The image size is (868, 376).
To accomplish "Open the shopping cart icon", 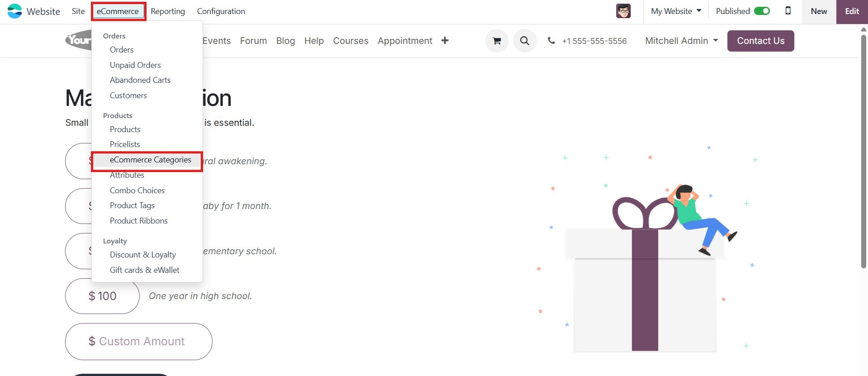I will (x=497, y=41).
